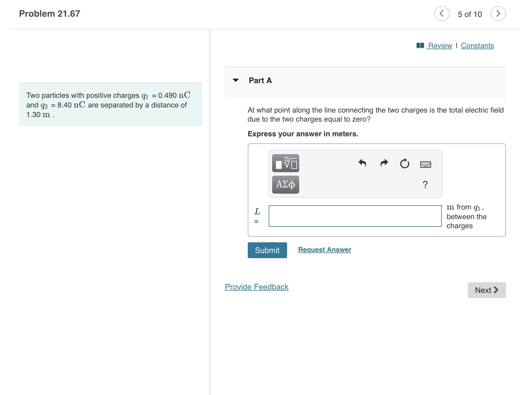Click the Request Answer link
This screenshot has width=532, height=395.
[x=325, y=249]
